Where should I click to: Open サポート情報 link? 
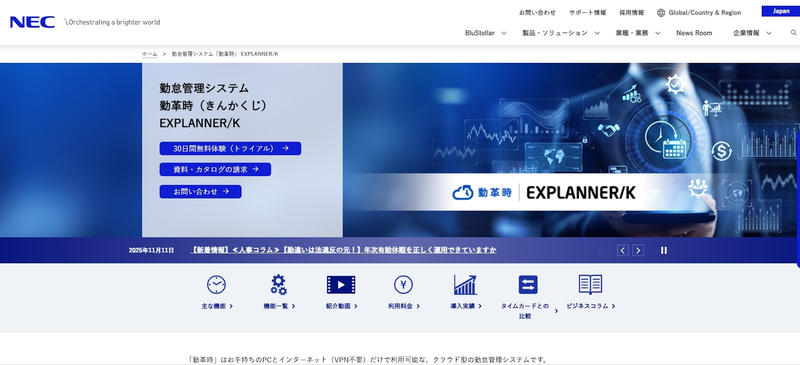click(x=588, y=13)
